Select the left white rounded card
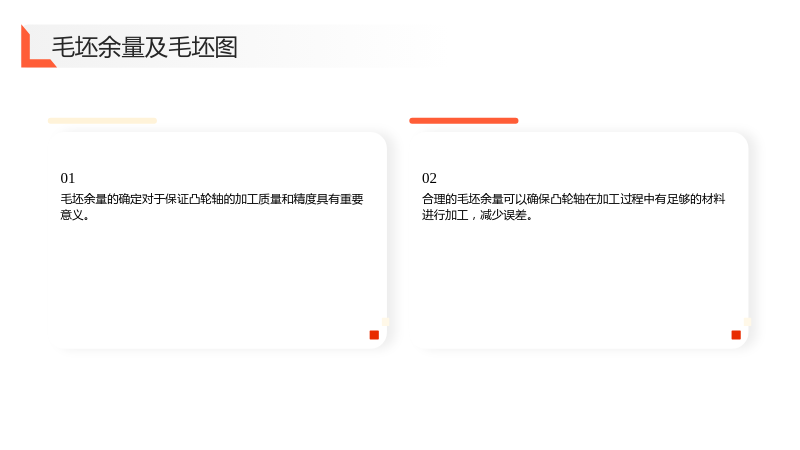This screenshot has width=800, height=450. 217,240
